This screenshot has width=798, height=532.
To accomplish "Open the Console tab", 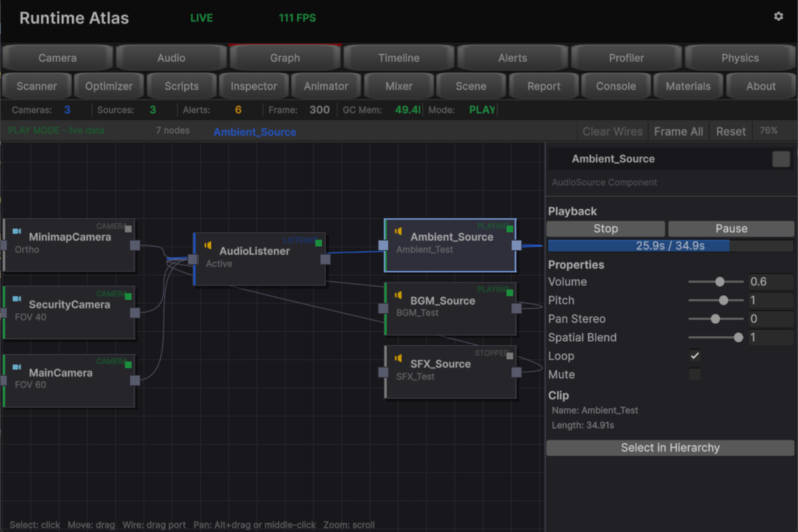I will coord(616,86).
